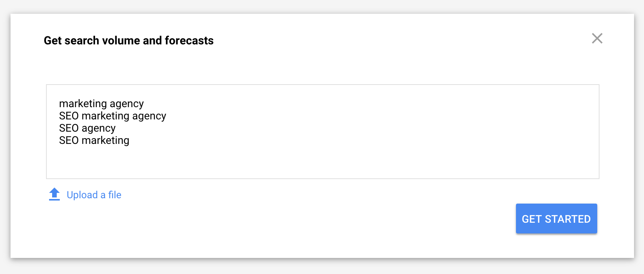Click word 'agency' in 'SEO marketing agency'
This screenshot has height=274, width=644.
click(149, 116)
